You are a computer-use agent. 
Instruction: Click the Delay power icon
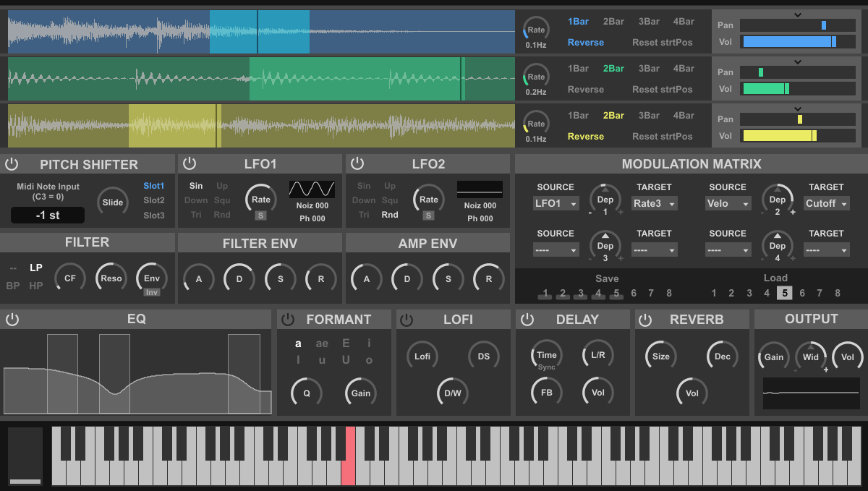coord(527,320)
